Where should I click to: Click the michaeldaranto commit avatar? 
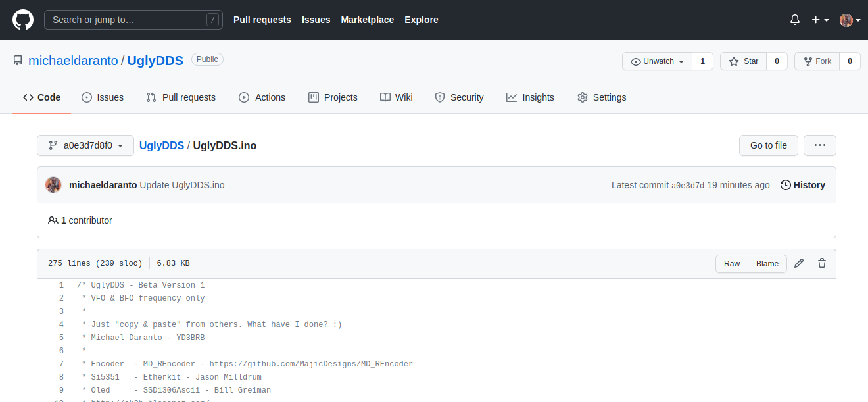(x=53, y=185)
